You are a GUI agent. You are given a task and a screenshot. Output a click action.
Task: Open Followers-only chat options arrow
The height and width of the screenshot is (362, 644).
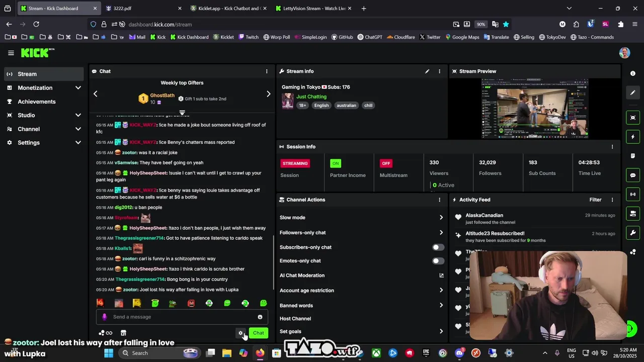click(441, 233)
